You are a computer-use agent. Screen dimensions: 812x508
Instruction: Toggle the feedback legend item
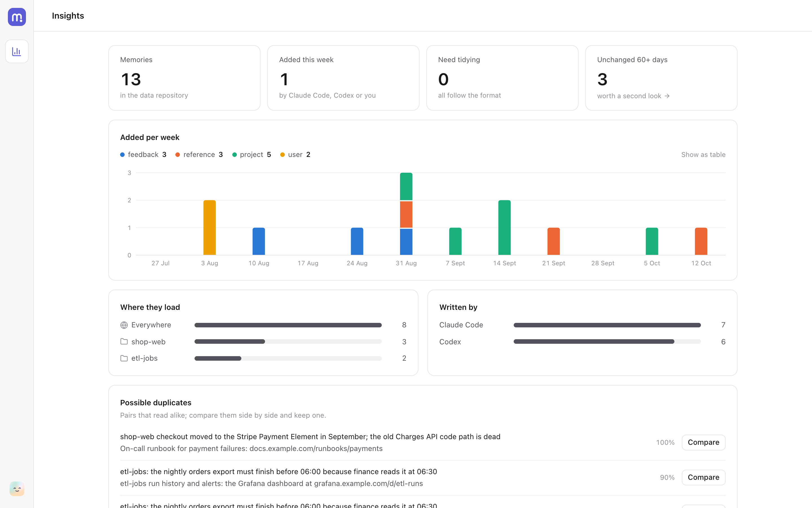(143, 155)
